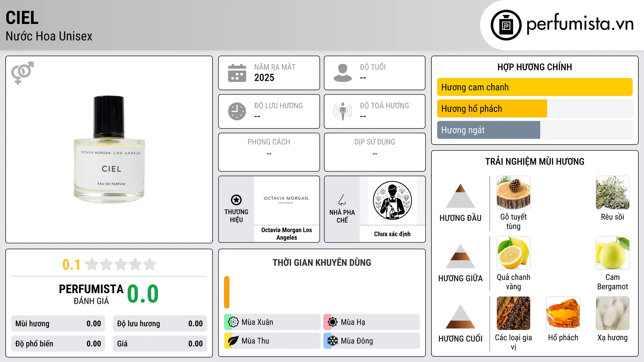Click the launch year value 2025
The height and width of the screenshot is (362, 644).
(264, 78)
